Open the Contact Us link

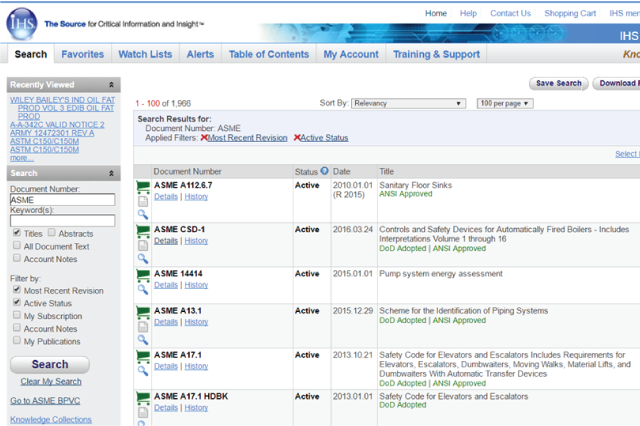coord(511,13)
